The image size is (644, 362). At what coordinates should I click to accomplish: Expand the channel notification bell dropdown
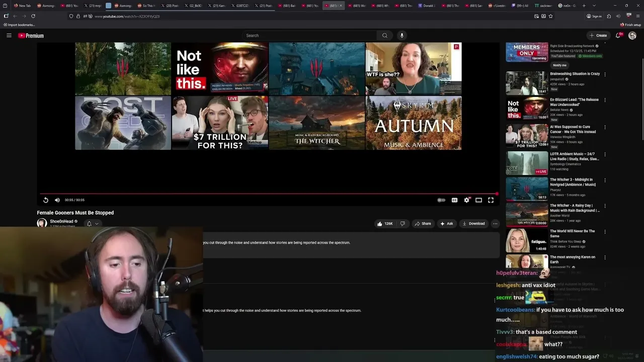(x=93, y=223)
